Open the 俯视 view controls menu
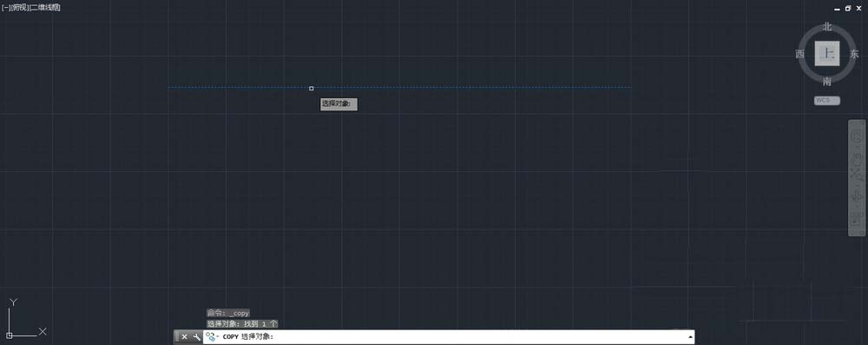The height and width of the screenshot is (345, 868). (x=19, y=7)
